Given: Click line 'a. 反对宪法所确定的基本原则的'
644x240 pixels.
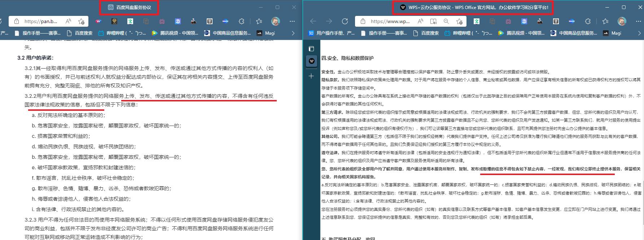Looking at the screenshot, I should [x=69, y=115].
